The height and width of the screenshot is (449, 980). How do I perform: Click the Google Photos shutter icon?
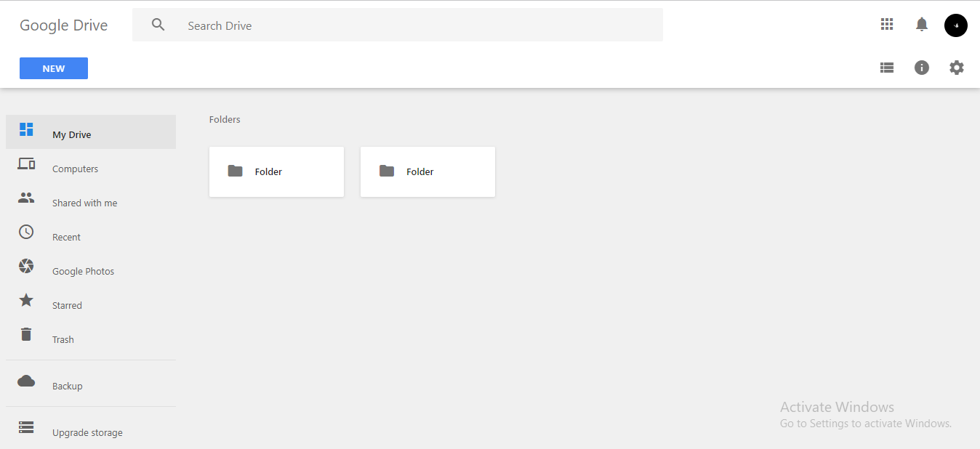(26, 266)
